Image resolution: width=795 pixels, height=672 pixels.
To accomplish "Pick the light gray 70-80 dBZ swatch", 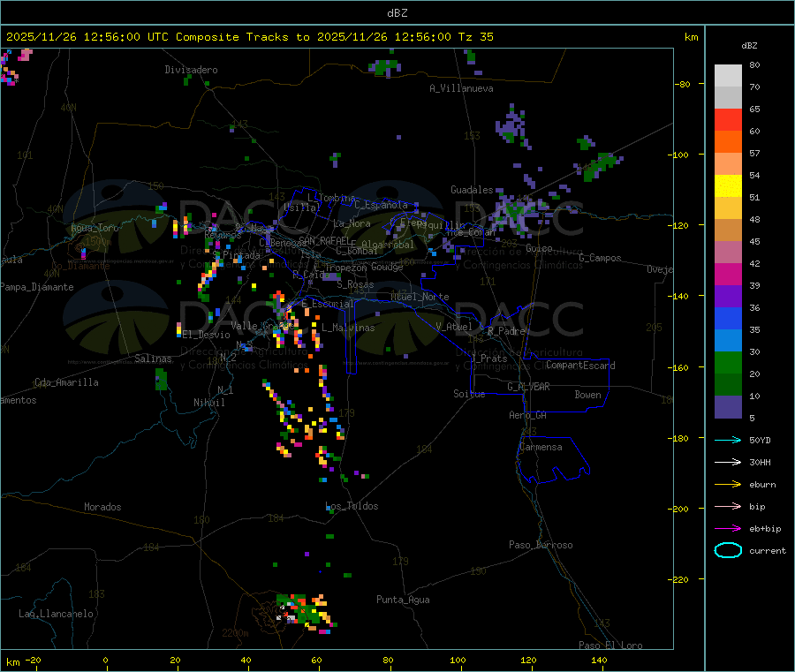I will (x=728, y=76).
